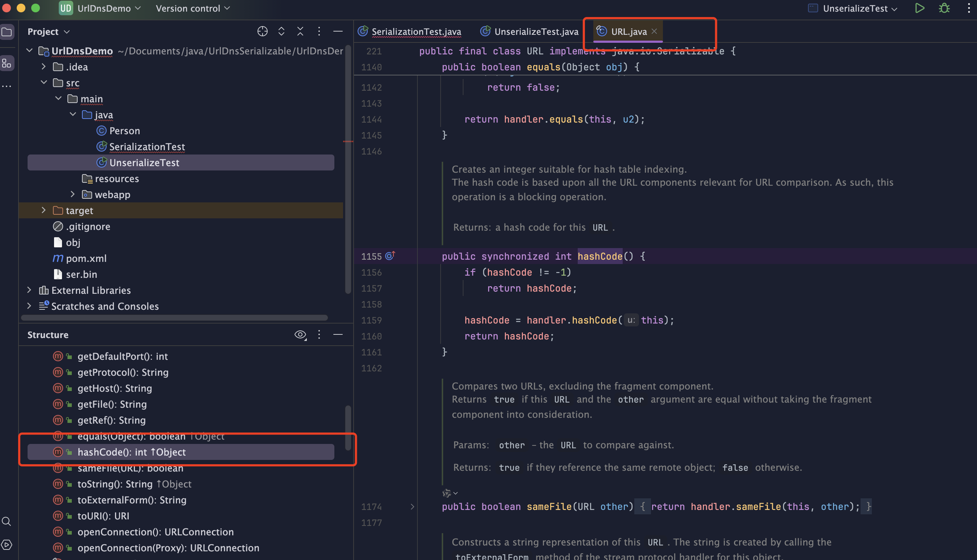Click Project panel horizontal scrollbar

174,318
